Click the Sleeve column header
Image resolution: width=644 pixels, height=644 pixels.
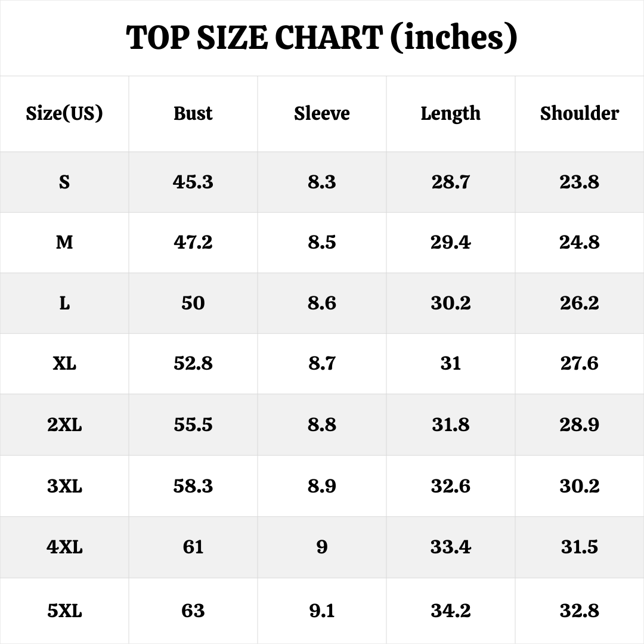click(322, 113)
